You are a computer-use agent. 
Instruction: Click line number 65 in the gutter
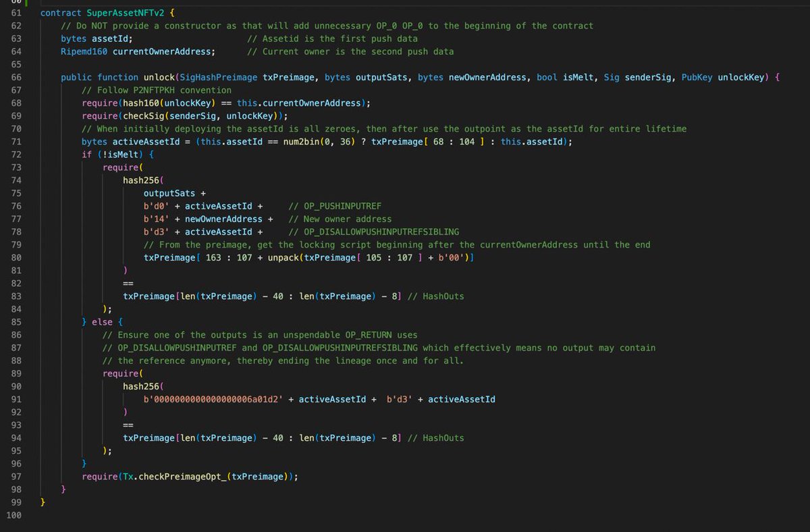coord(17,64)
